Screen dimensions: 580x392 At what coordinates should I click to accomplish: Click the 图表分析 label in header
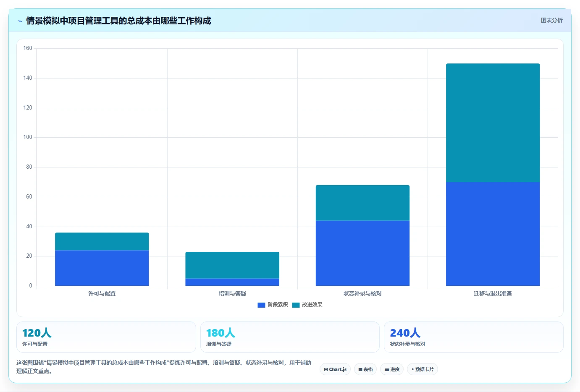point(551,20)
